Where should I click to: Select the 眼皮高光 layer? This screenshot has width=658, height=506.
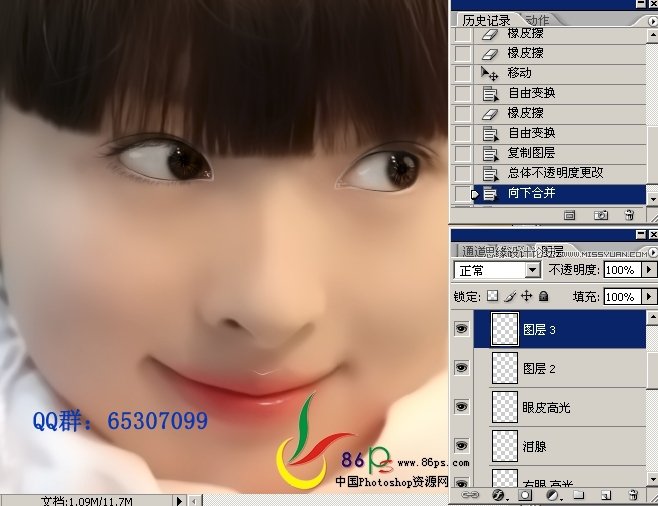click(560, 407)
